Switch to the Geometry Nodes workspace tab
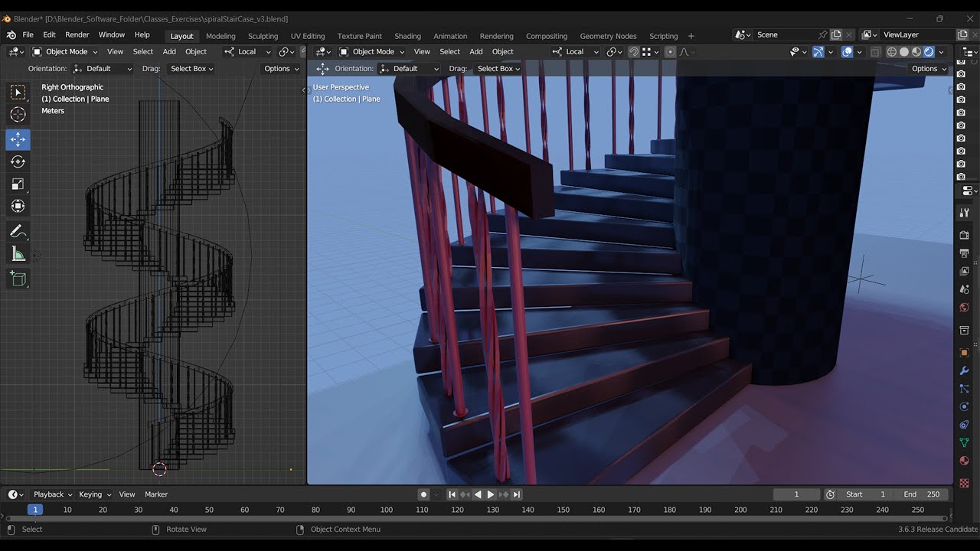 point(608,36)
